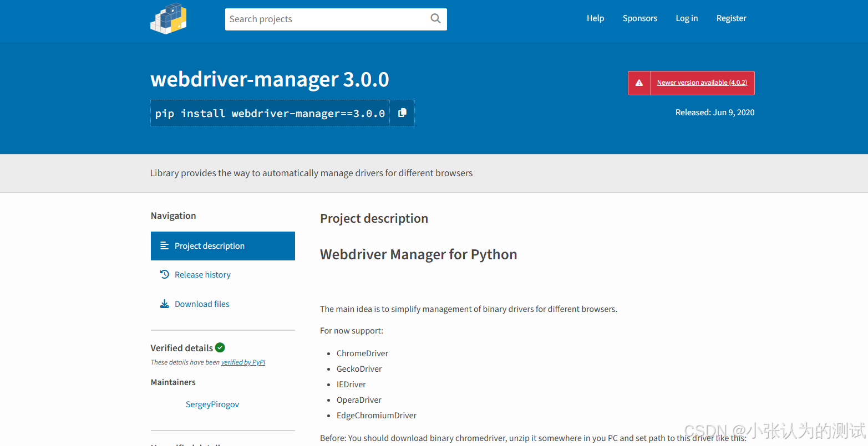Open Newer version available (4.0.2)
Viewport: 868px width, 446px height.
702,83
